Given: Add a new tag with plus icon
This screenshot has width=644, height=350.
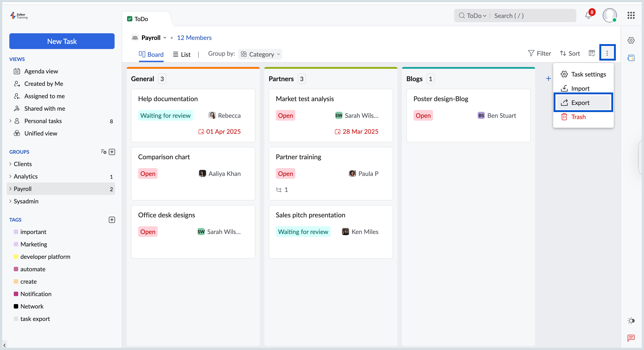Looking at the screenshot, I should (112, 220).
